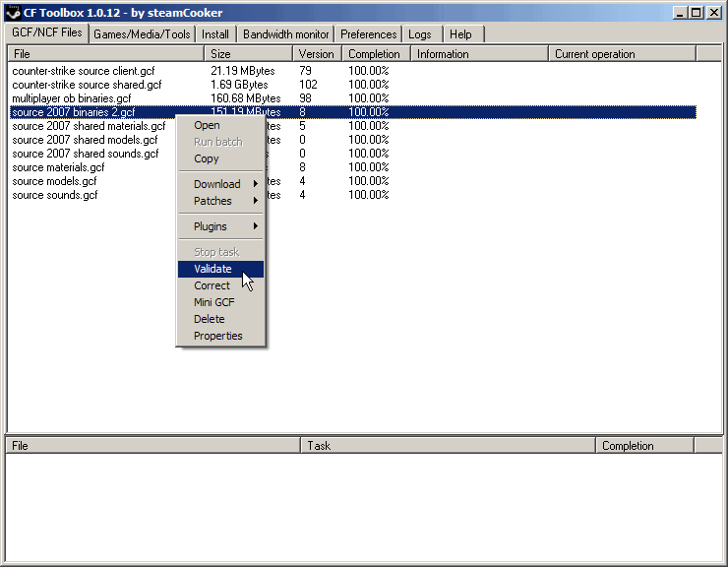728x567 pixels.
Task: Select counter-strike source shared.gcf
Action: coord(87,85)
